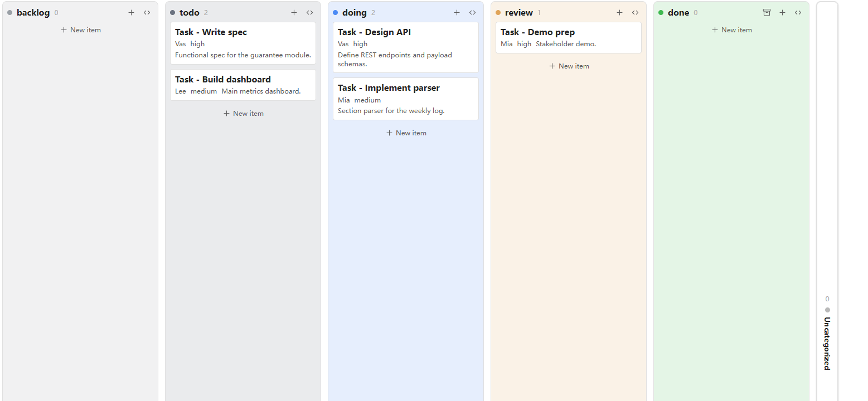This screenshot has height=401, width=868.
Task: Add item via done header plus icon
Action: click(782, 13)
